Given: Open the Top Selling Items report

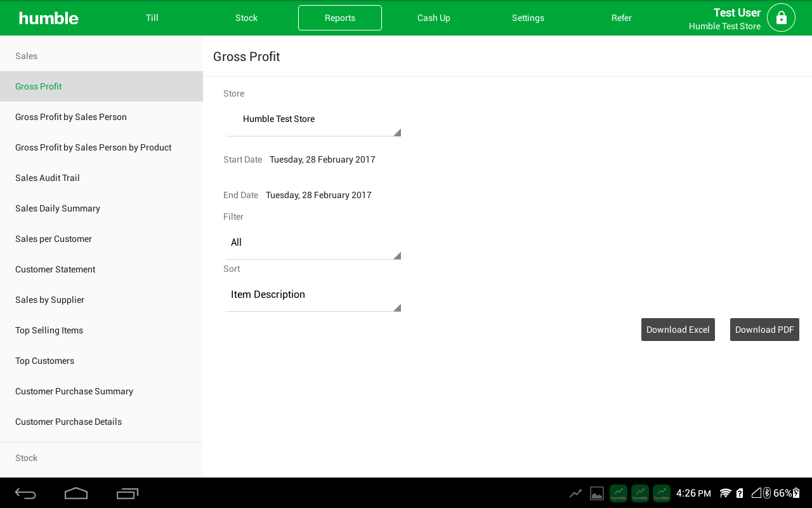Looking at the screenshot, I should click(101, 330).
